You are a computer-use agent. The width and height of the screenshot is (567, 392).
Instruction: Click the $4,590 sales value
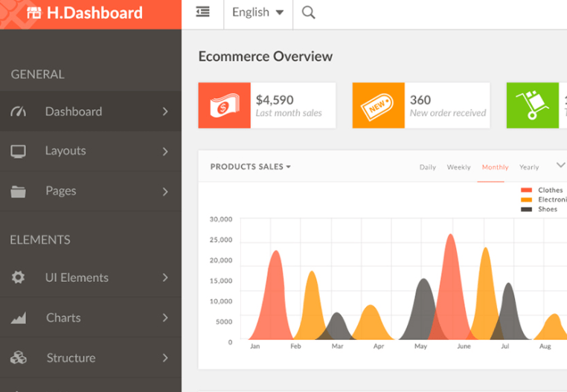275,100
